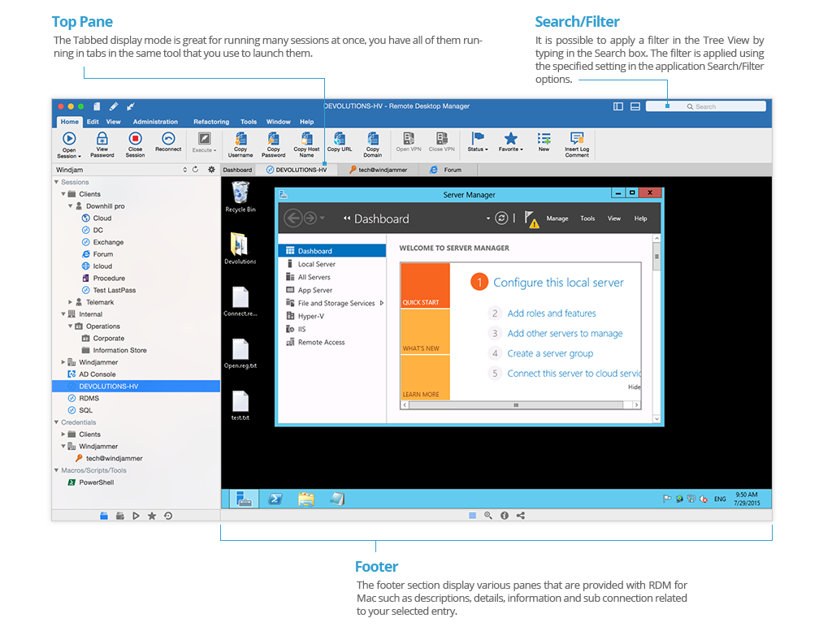Click the Close Session stop icon
Screen dimensions: 832x644
coord(135,138)
